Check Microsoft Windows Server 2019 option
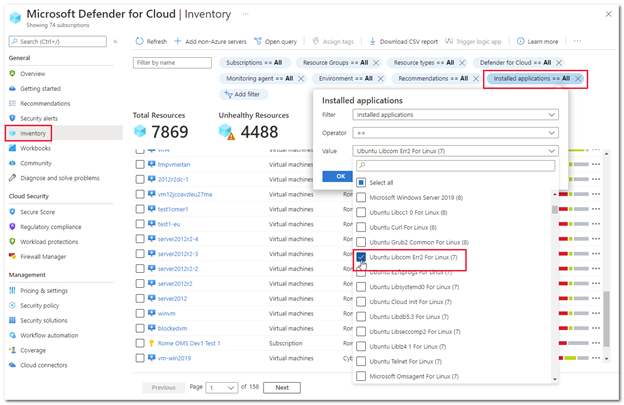624x405 pixels. [x=361, y=198]
